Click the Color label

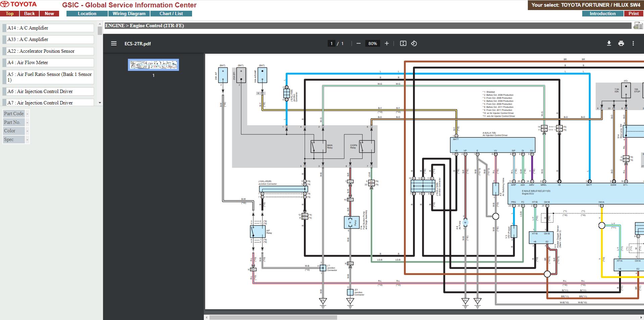pyautogui.click(x=14, y=131)
